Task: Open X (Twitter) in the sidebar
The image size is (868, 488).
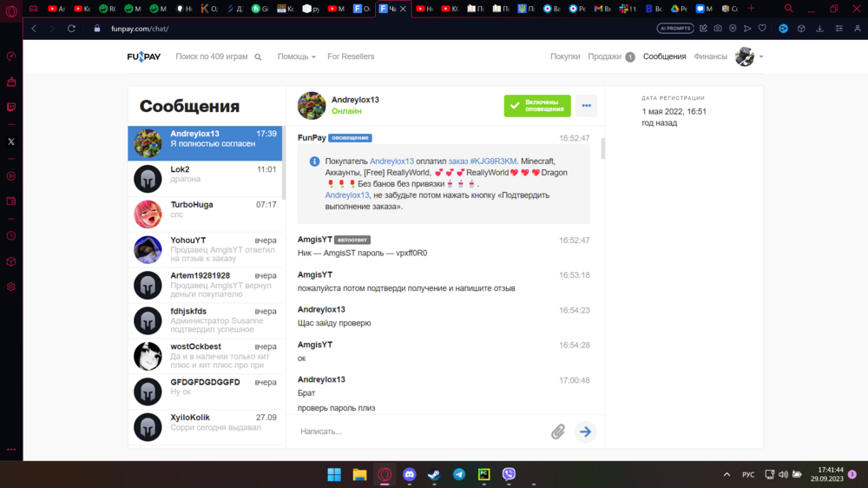Action: (x=11, y=142)
